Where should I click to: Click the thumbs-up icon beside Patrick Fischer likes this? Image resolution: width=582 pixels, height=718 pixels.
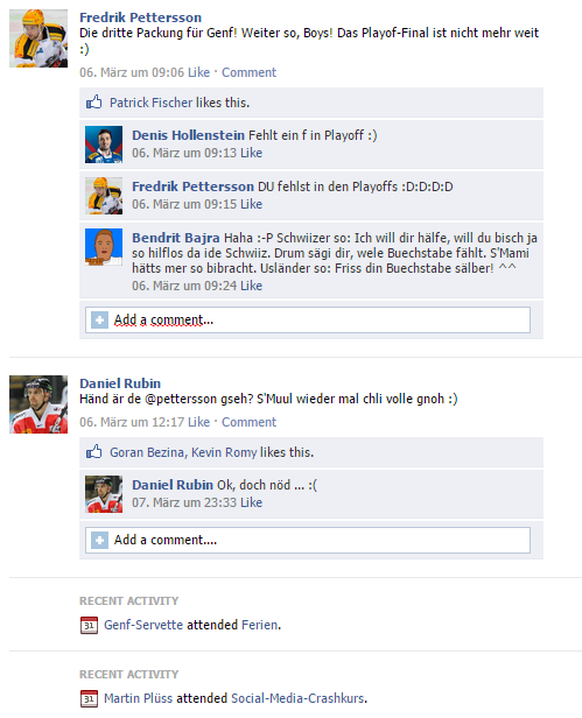click(94, 102)
